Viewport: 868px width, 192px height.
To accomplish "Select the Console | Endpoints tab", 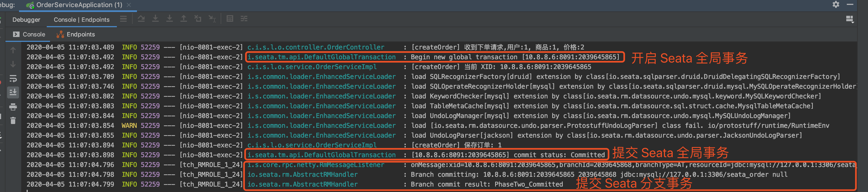I will (82, 20).
